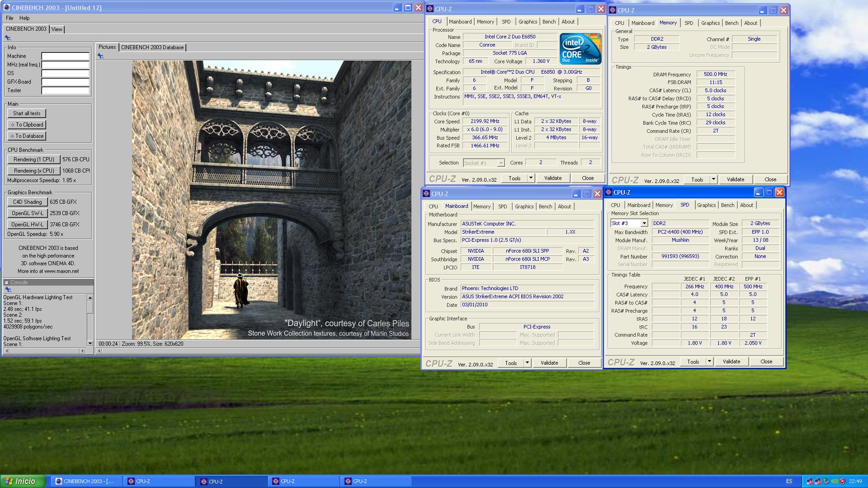Click Validate in CPU-Z CPU window
The height and width of the screenshot is (488, 868).
[x=552, y=178]
